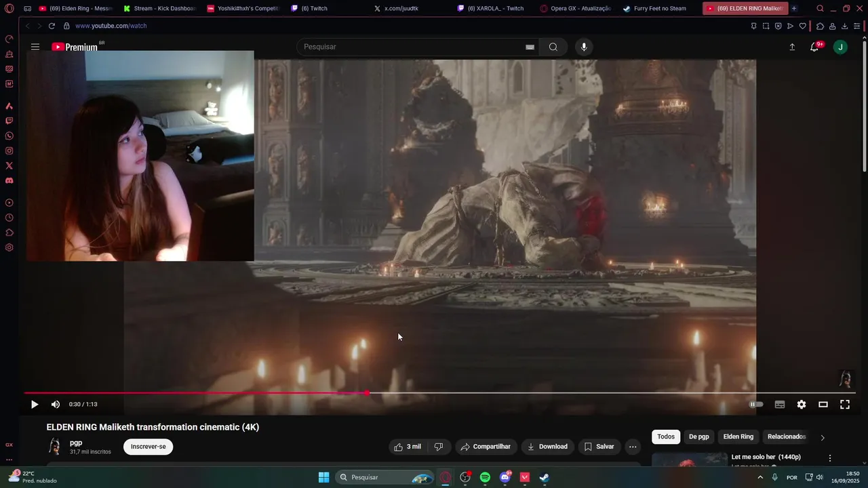The image size is (868, 488).
Task: Start voice search with microphone
Action: 584,47
